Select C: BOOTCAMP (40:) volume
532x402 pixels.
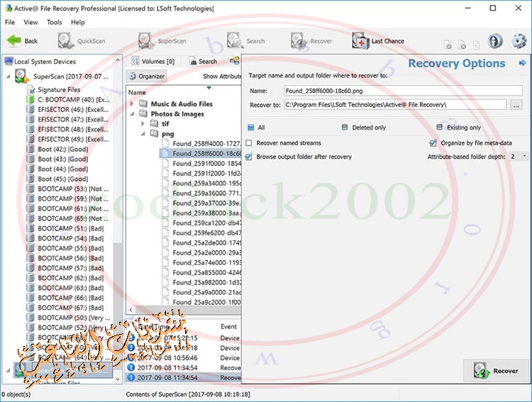coord(68,99)
